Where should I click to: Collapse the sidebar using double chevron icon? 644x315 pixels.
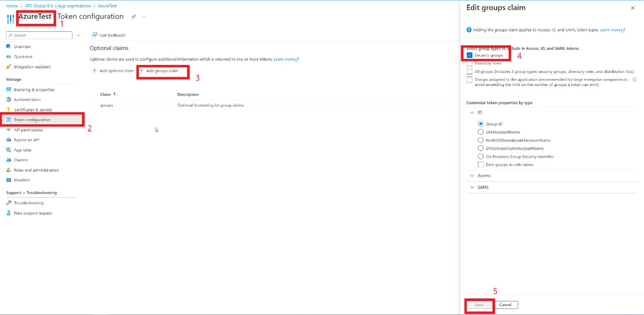pyautogui.click(x=78, y=35)
